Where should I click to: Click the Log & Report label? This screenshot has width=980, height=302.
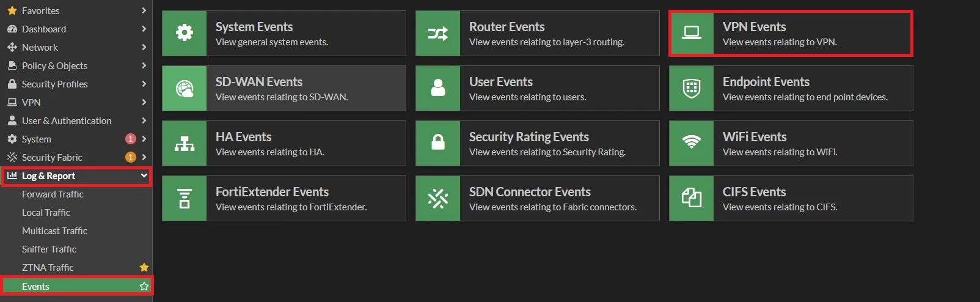[x=48, y=175]
